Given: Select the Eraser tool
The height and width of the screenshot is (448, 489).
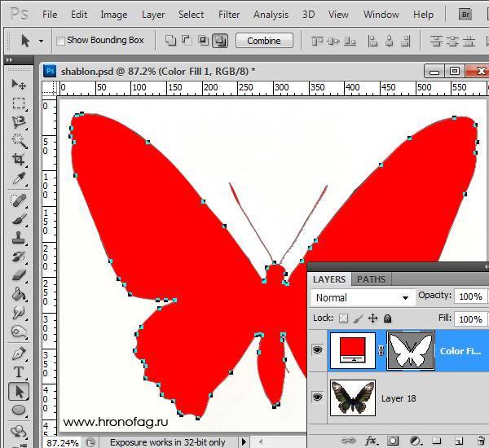Looking at the screenshot, I should coord(19,275).
